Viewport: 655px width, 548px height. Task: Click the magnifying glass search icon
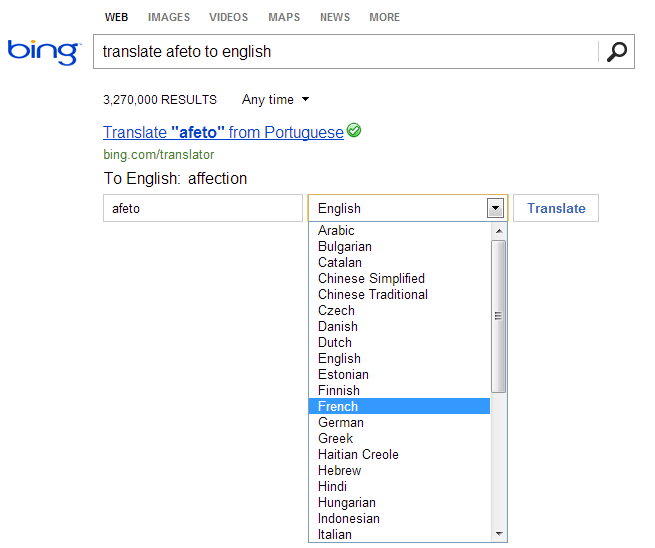tap(617, 52)
